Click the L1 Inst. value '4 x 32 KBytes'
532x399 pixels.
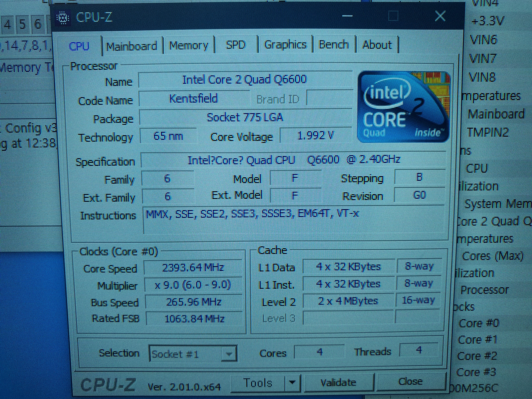(x=348, y=284)
